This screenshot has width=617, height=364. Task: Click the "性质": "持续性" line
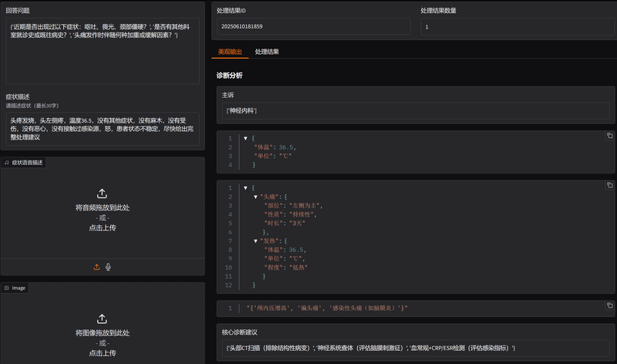[x=291, y=214]
